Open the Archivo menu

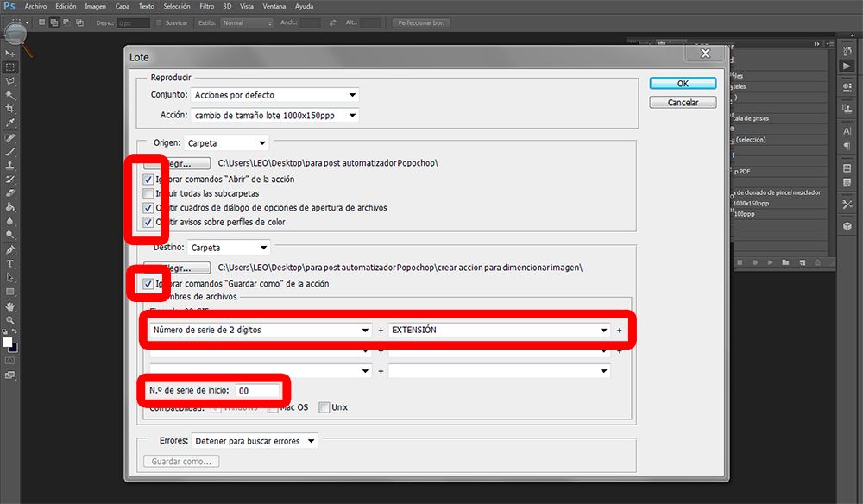[x=35, y=7]
